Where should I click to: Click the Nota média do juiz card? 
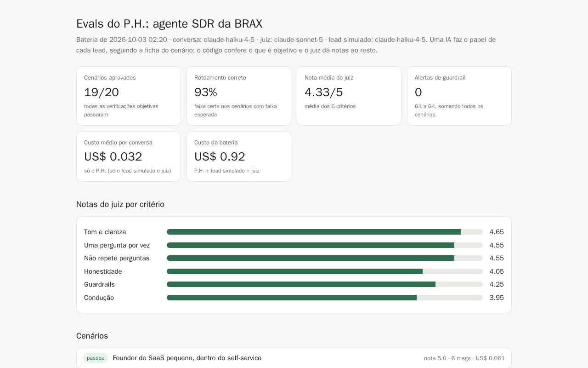pyautogui.click(x=349, y=96)
